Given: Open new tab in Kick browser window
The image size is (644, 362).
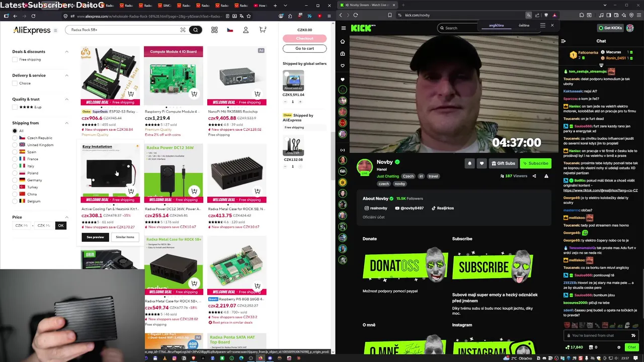Looking at the screenshot, I should pyautogui.click(x=403, y=5).
